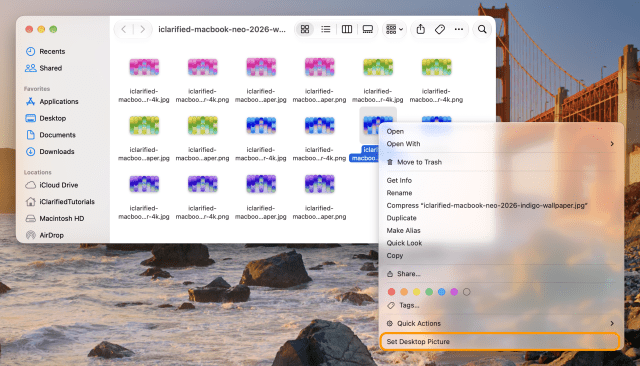640x366 pixels.
Task: Apply the red color tag
Action: coord(391,292)
